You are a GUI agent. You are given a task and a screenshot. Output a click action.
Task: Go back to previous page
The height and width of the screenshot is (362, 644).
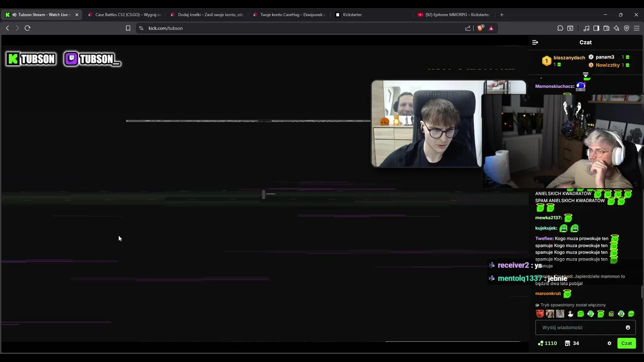(x=7, y=28)
